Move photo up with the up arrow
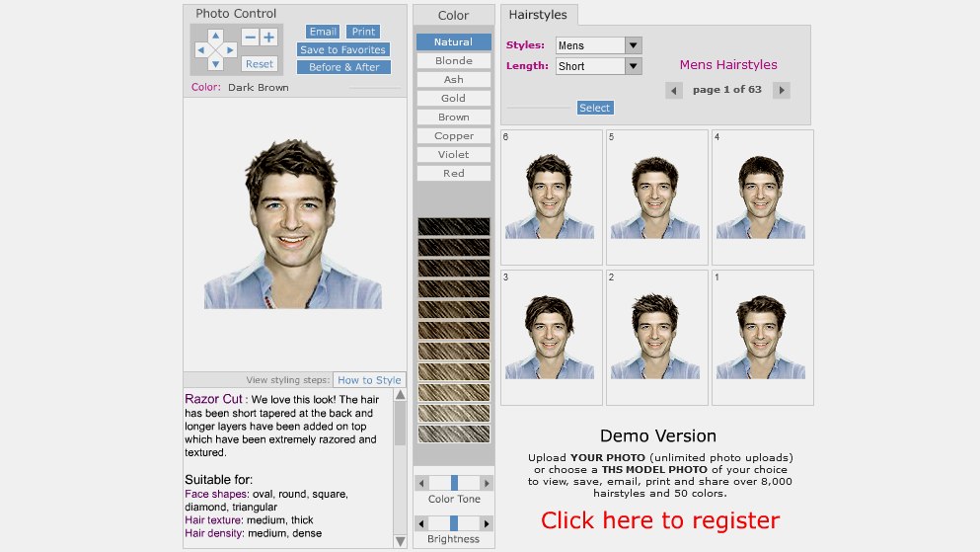Viewport: 980px width, 552px height. point(215,35)
